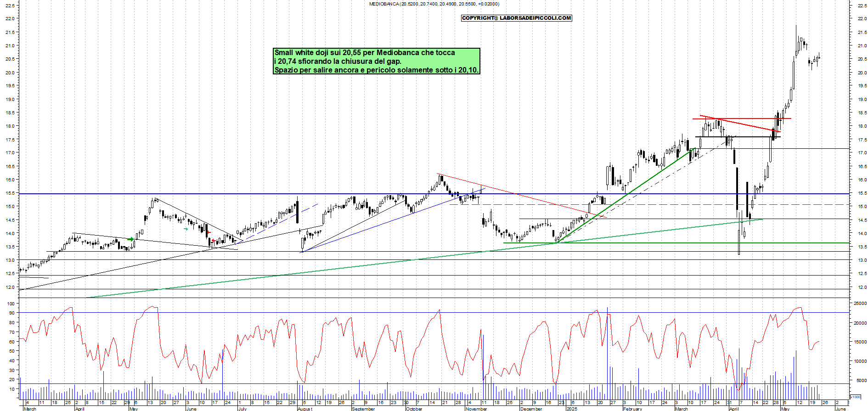The image size is (868, 411).
Task: Select the November month label
Action: coord(476,409)
